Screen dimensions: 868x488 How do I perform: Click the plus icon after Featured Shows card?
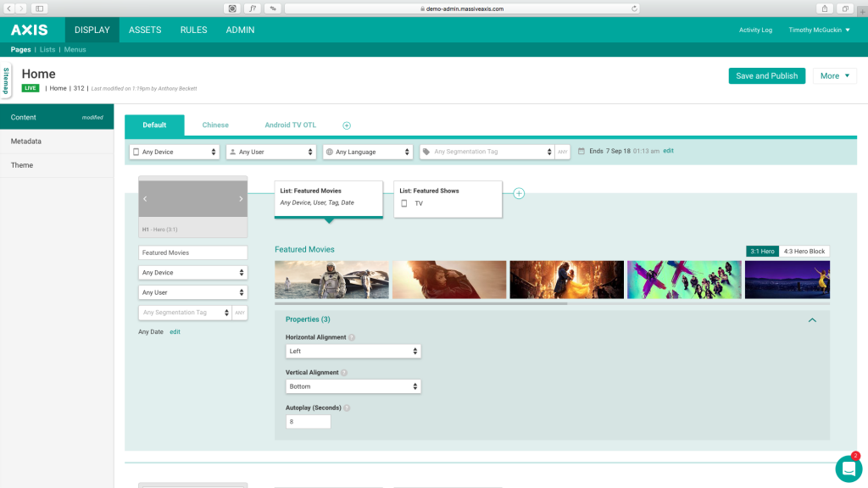tap(519, 193)
